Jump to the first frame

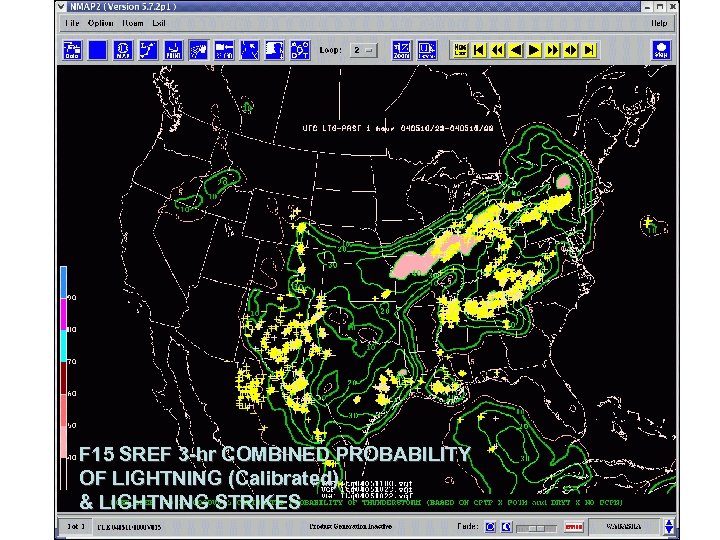pyautogui.click(x=478, y=50)
